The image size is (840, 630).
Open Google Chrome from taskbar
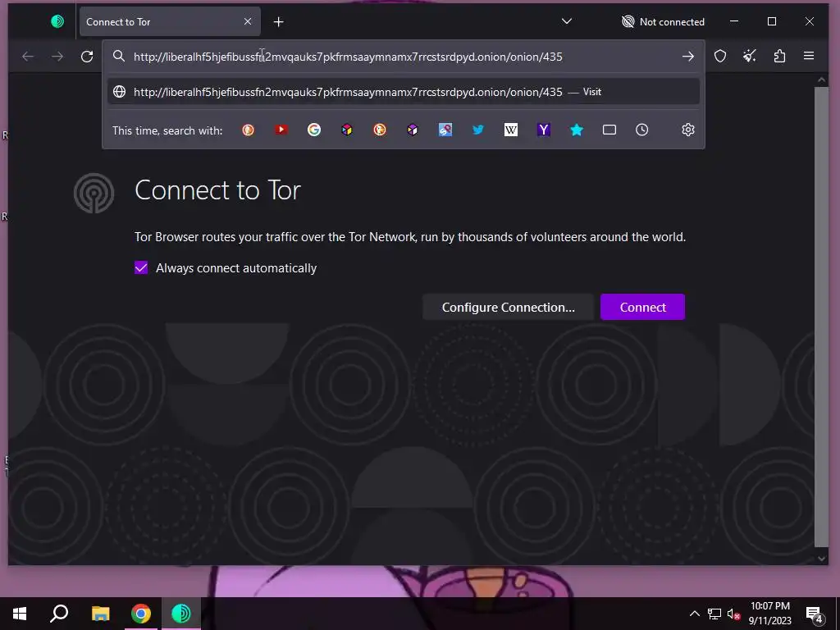(x=141, y=614)
